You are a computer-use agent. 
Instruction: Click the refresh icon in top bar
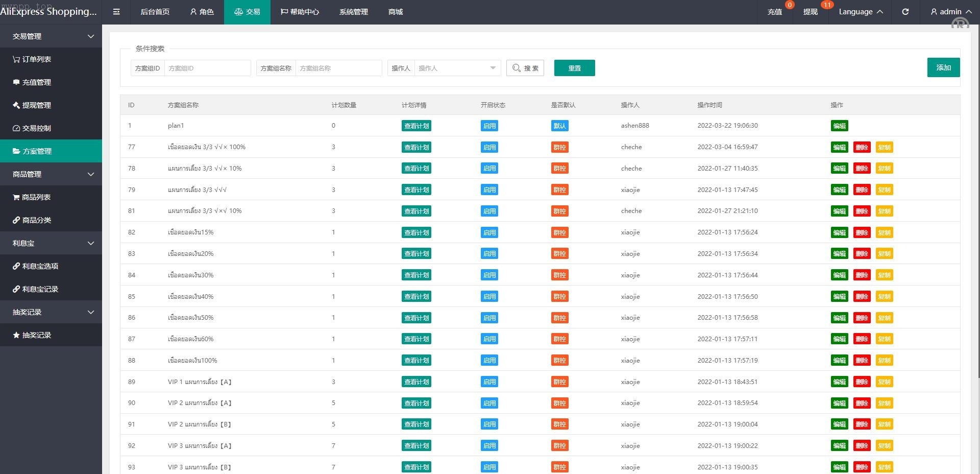click(x=905, y=12)
